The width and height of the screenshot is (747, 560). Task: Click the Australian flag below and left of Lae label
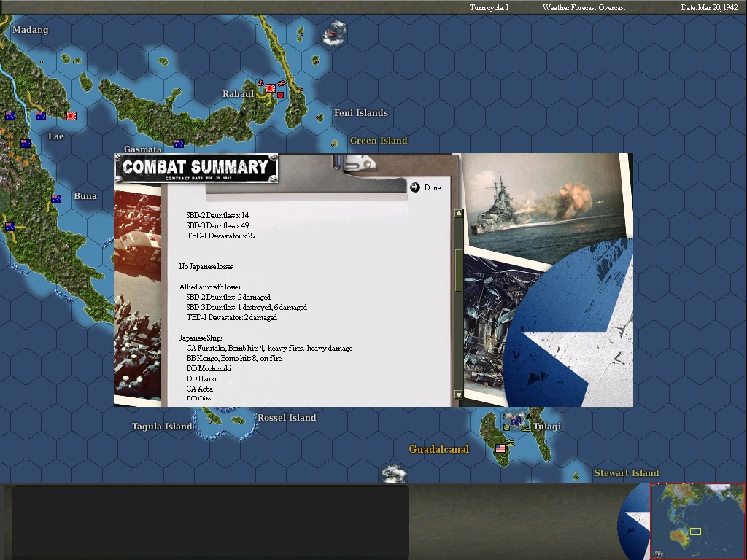click(x=26, y=144)
